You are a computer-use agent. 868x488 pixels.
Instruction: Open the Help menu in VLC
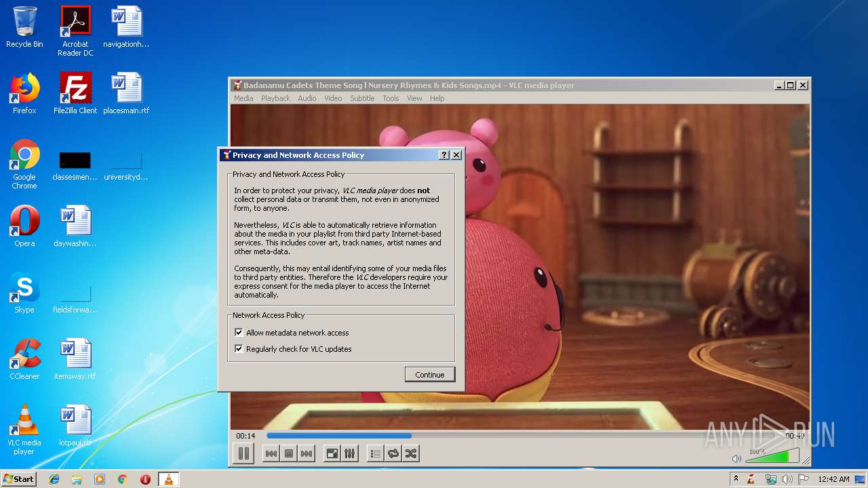437,98
